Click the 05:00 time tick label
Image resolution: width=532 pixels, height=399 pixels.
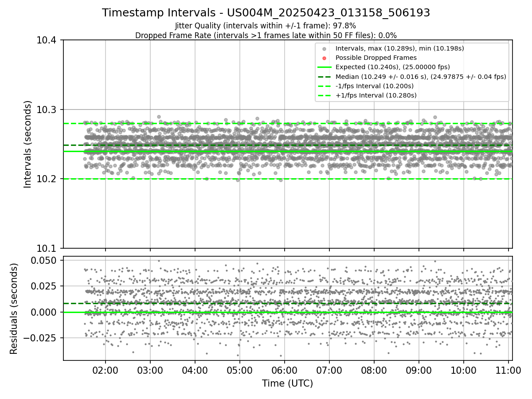pos(239,370)
